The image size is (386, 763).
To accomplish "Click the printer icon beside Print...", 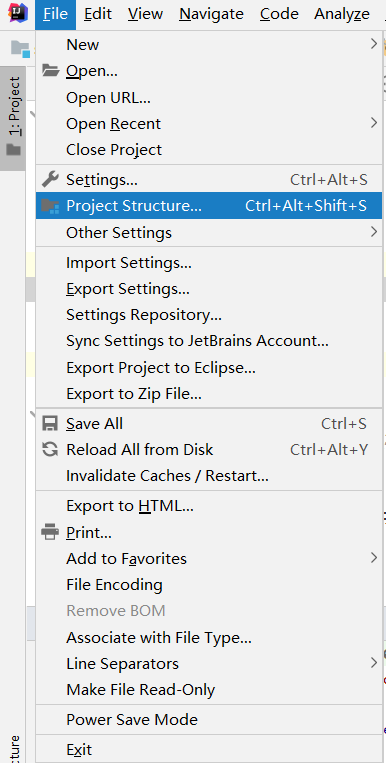I will pos(50,532).
